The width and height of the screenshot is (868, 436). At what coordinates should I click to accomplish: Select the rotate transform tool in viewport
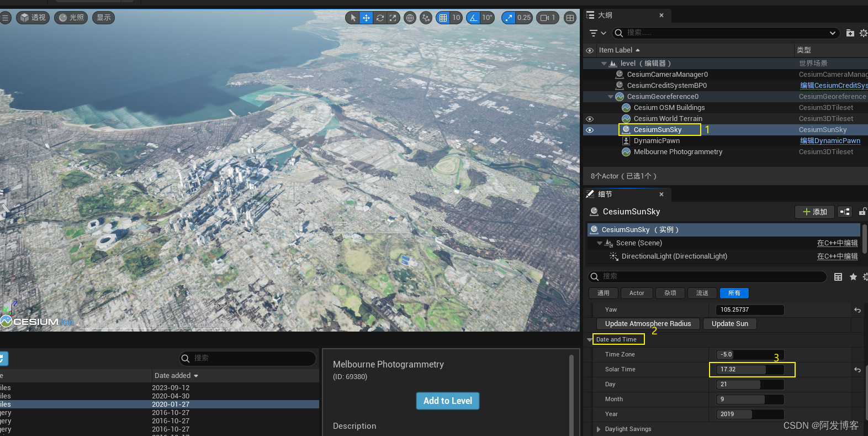point(380,18)
